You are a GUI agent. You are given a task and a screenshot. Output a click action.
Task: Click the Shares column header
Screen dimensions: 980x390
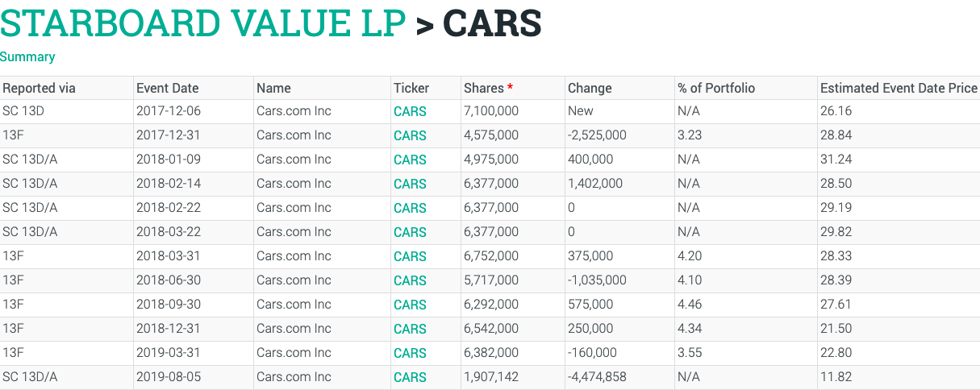click(x=483, y=88)
